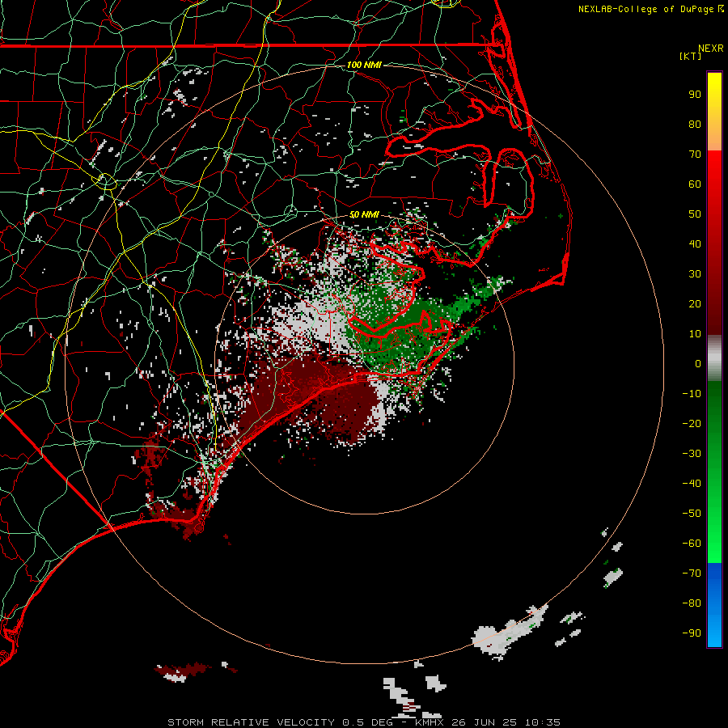Click the -30 value on the velocity scale

click(692, 454)
